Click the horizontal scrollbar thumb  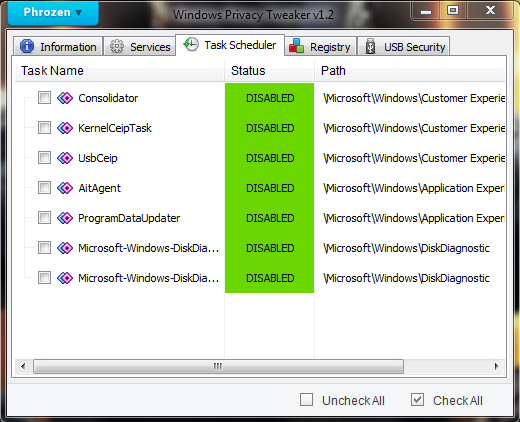tap(218, 366)
